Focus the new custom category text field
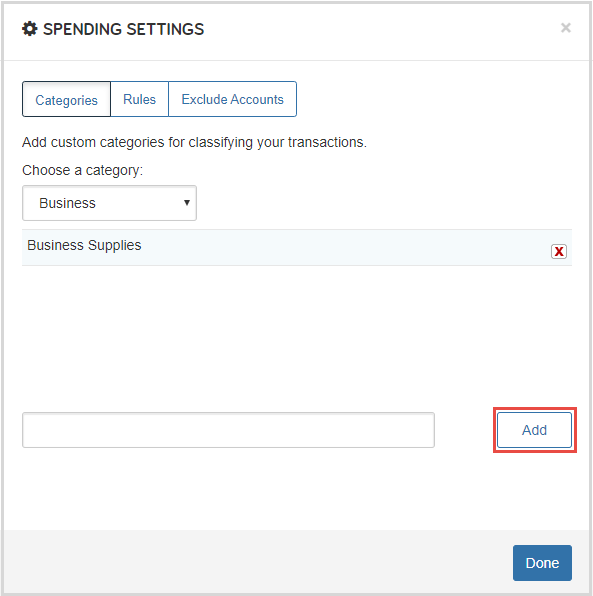The height and width of the screenshot is (596, 593). (x=228, y=430)
